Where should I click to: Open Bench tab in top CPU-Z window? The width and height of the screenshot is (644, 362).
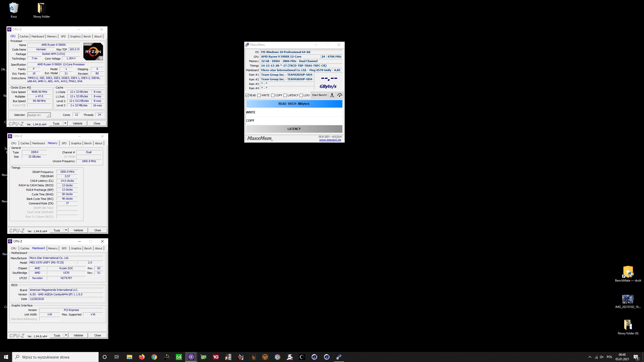(x=87, y=36)
